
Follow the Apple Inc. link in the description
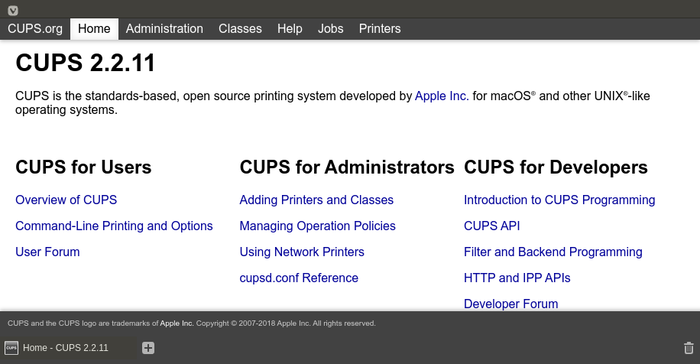(x=442, y=96)
